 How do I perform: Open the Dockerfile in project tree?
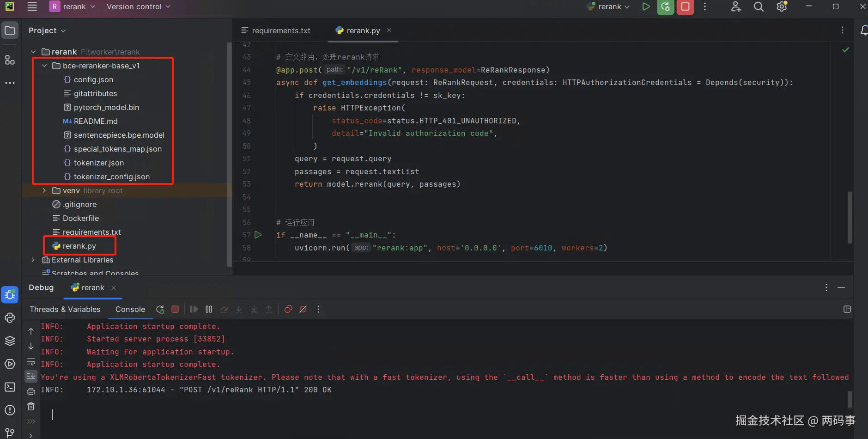click(76, 218)
